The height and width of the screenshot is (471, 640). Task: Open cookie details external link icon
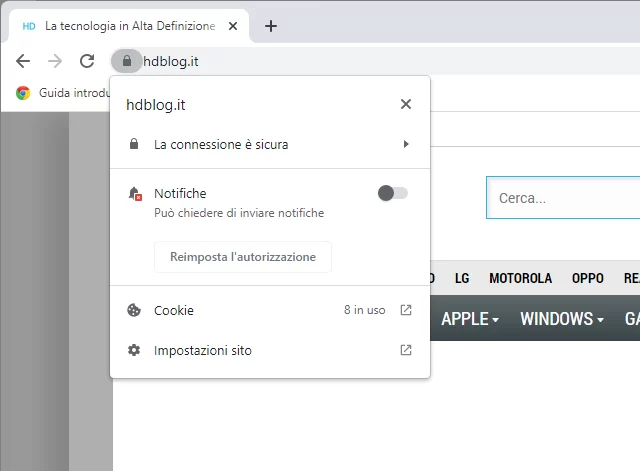click(405, 310)
